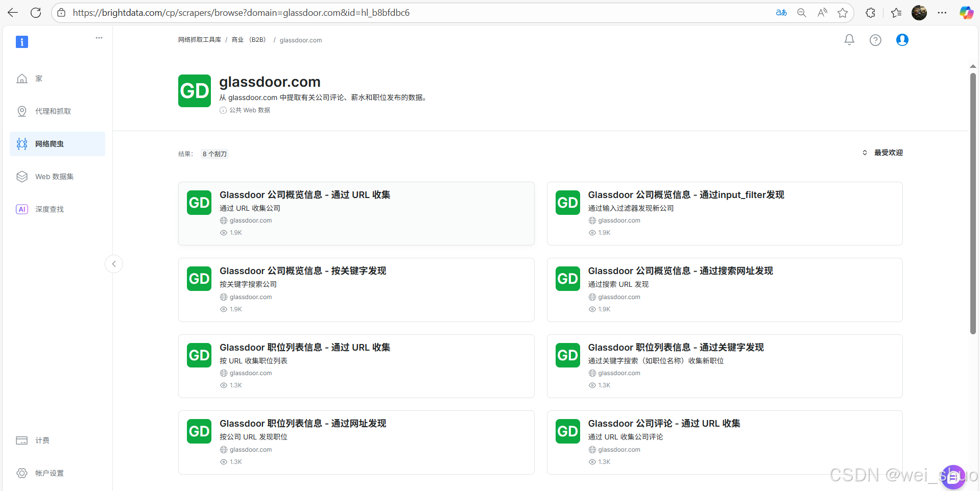The image size is (980, 491).
Task: Click GD icon of 公司评论 card
Action: click(x=568, y=431)
